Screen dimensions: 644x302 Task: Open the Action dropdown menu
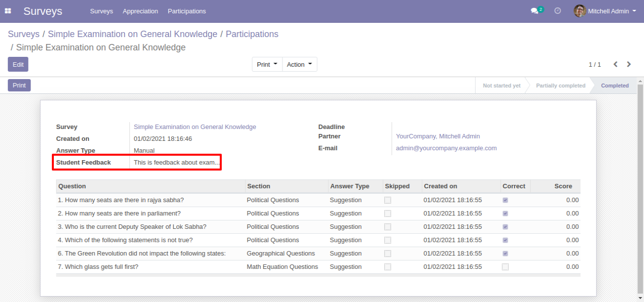(300, 64)
